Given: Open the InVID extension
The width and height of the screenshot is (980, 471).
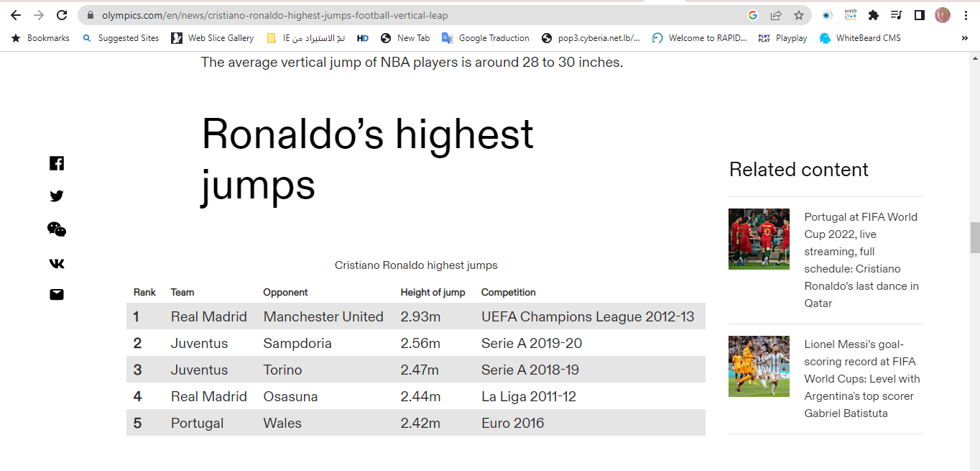Looking at the screenshot, I should (851, 15).
